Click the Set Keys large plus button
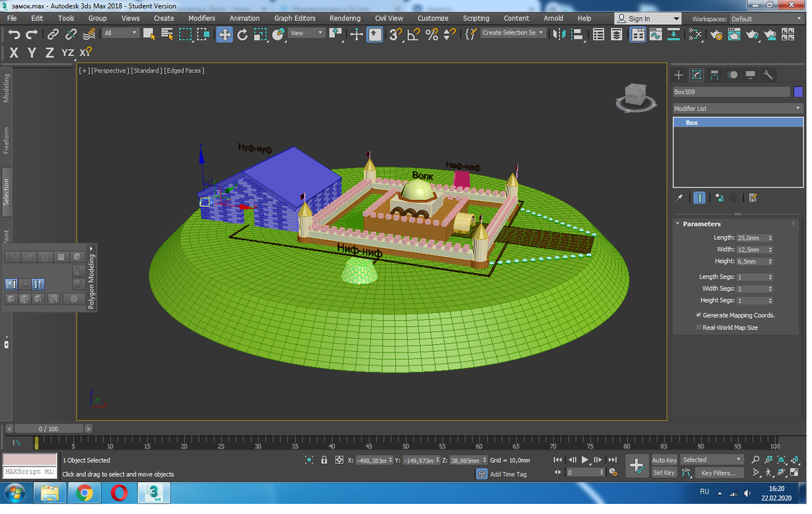The width and height of the screenshot is (812, 514). [x=637, y=466]
